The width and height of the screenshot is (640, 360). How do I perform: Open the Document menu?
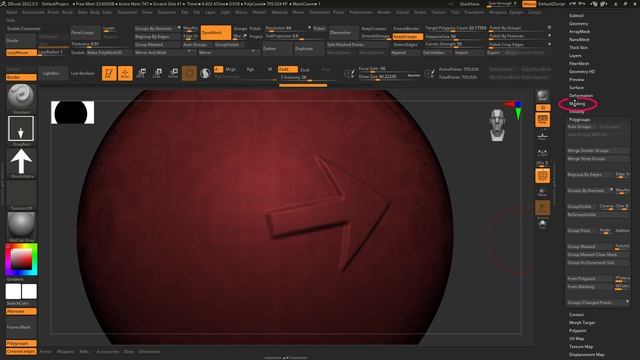click(x=127, y=12)
